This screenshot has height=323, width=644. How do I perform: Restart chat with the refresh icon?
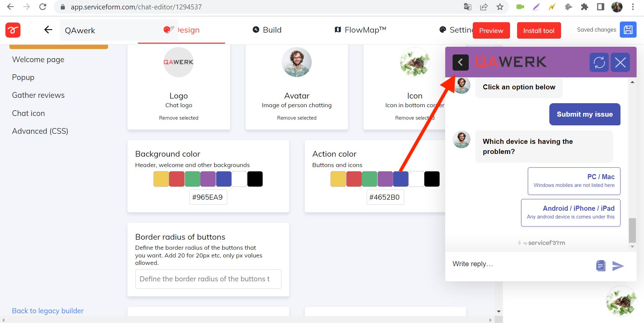(599, 62)
